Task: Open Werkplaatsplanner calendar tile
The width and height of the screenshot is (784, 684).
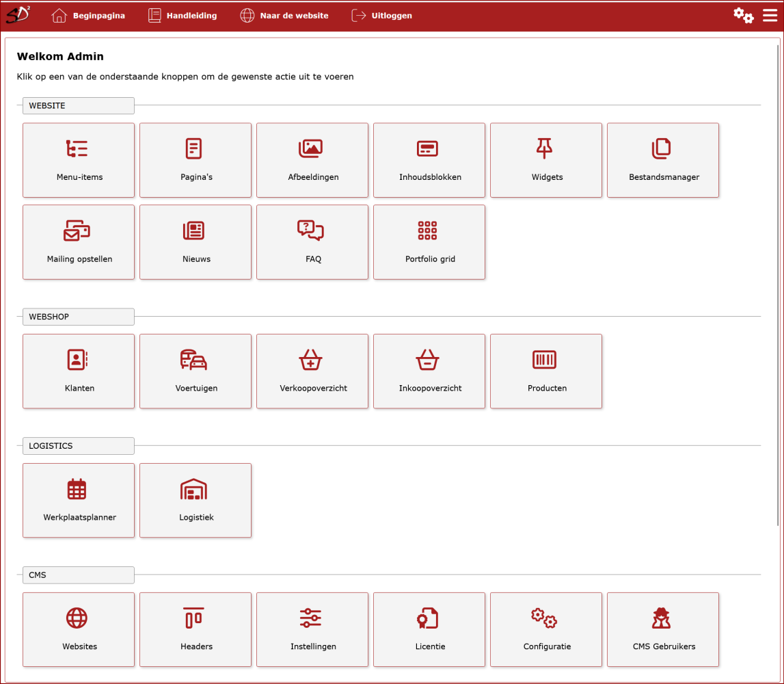Action: [x=79, y=501]
